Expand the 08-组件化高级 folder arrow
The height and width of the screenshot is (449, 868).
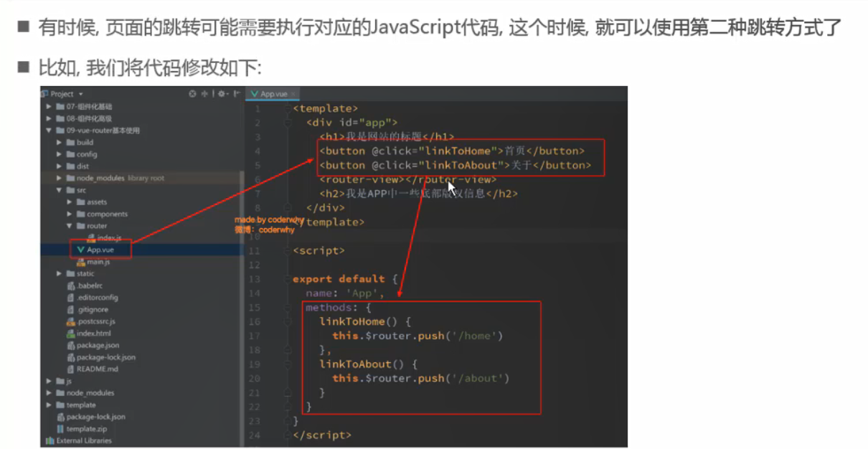point(49,118)
